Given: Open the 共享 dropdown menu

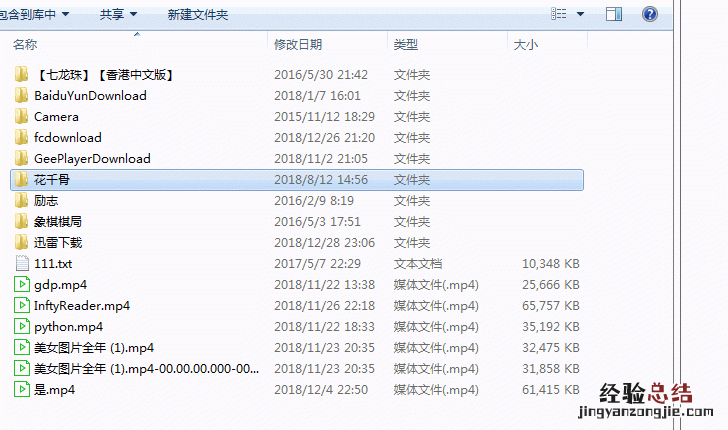Looking at the screenshot, I should point(118,14).
